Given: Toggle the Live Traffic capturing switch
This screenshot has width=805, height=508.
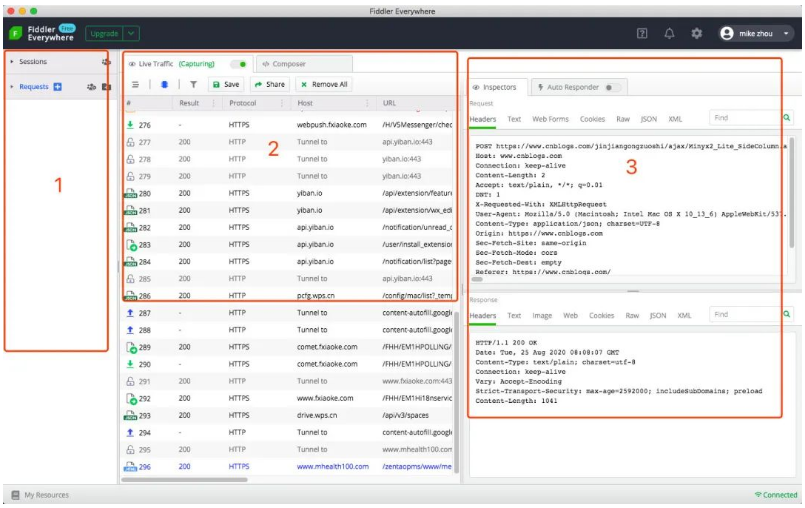Looking at the screenshot, I should (x=238, y=64).
